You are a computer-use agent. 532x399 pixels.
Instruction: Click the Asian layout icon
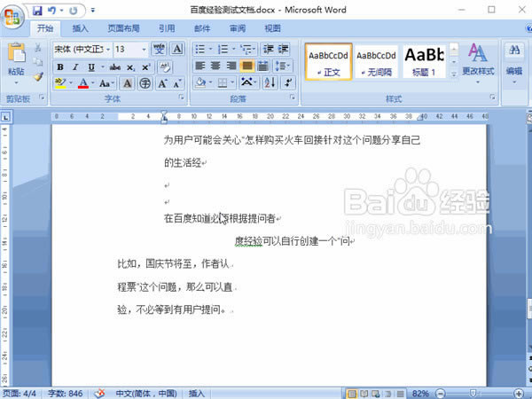(248, 82)
